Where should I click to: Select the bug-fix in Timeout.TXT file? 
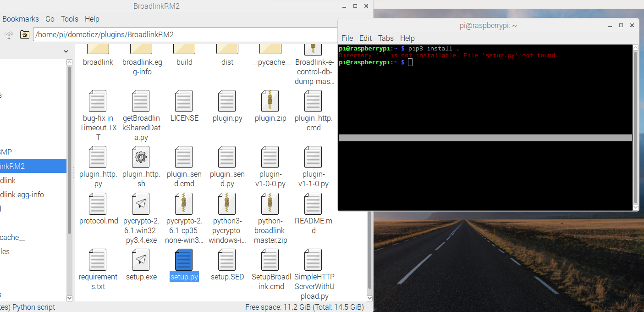click(x=98, y=116)
